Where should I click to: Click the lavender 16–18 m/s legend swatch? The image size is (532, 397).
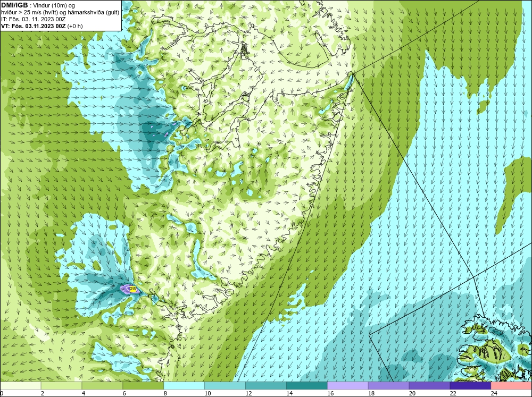pos(348,386)
